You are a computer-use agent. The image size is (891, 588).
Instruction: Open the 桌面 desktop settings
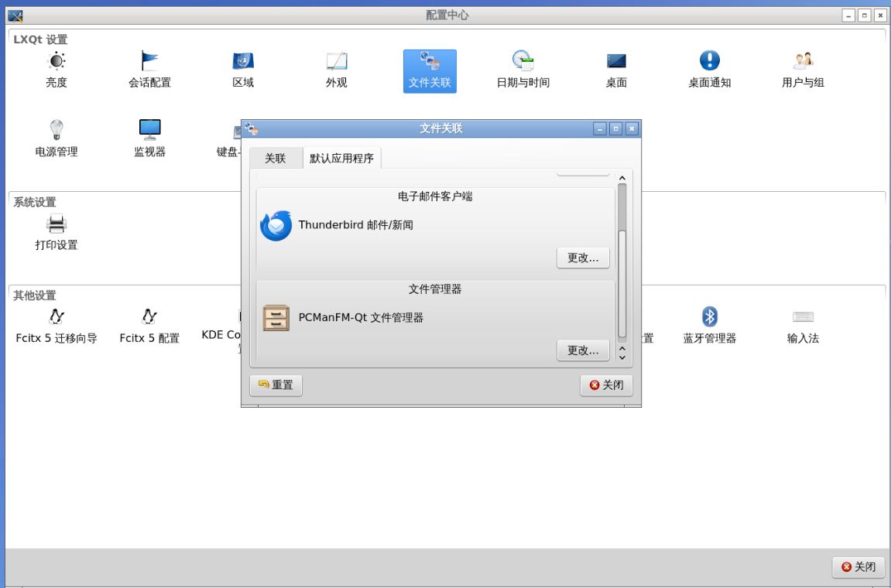616,70
